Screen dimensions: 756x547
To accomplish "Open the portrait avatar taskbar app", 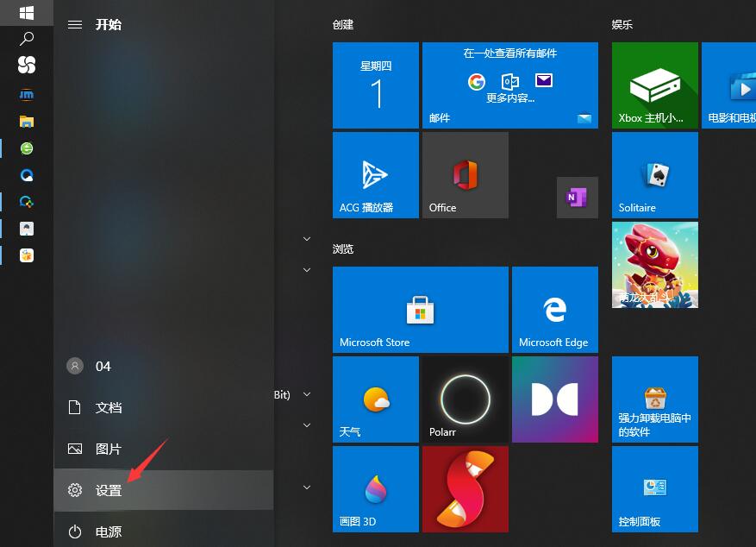I will pyautogui.click(x=27, y=228).
